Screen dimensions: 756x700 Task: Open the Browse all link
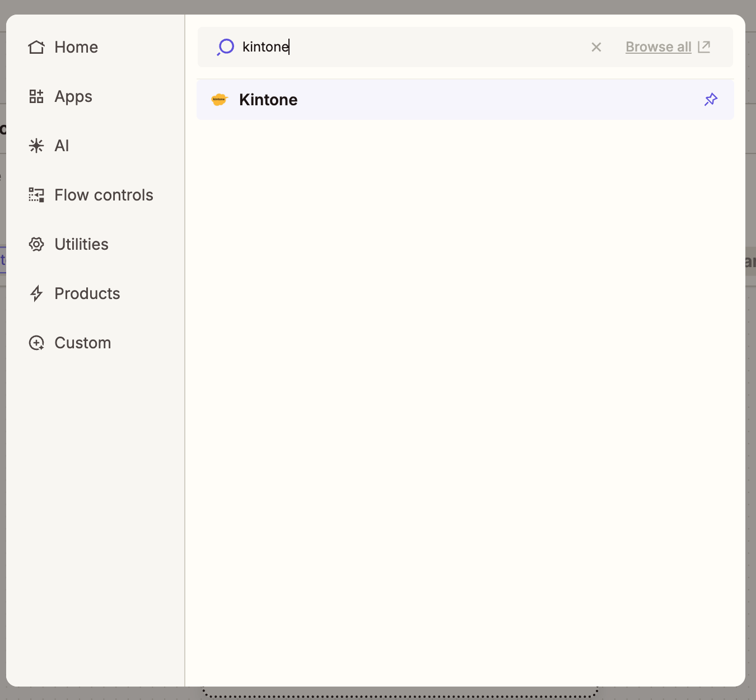coord(658,47)
